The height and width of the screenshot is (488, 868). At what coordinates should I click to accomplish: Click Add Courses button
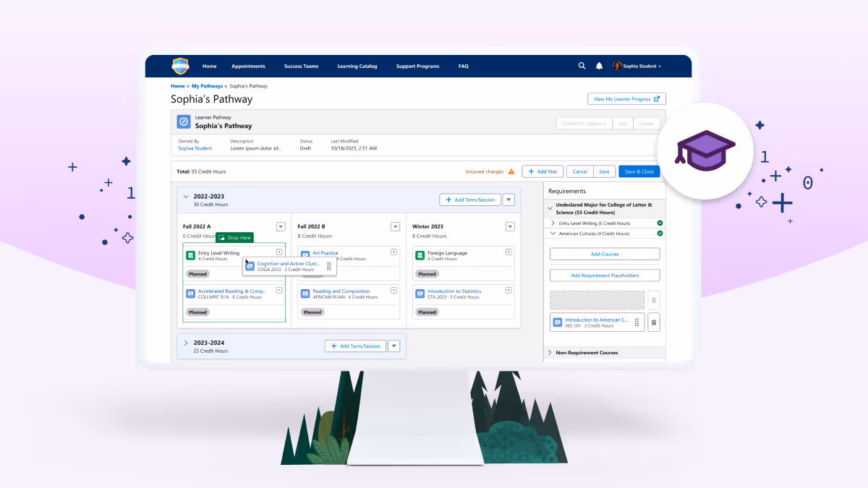coord(605,254)
